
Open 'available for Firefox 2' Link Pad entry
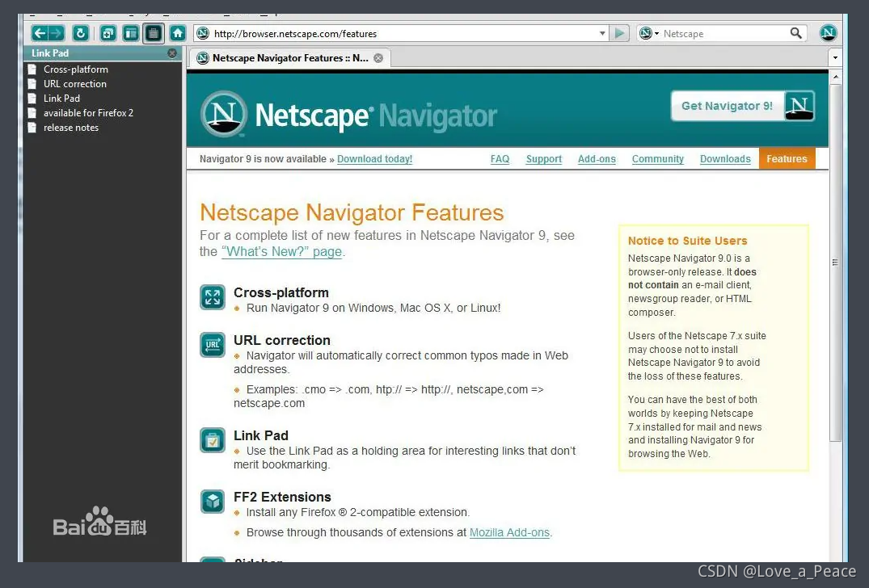88,112
